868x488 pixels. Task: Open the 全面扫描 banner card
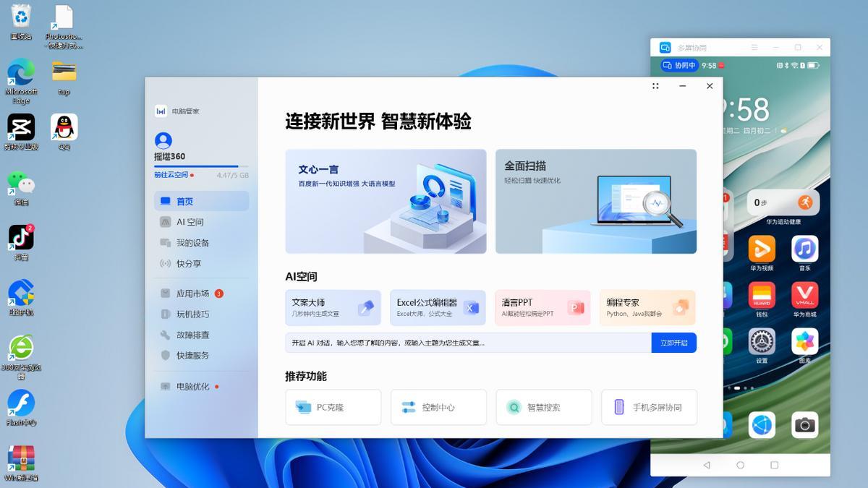pyautogui.click(x=596, y=201)
